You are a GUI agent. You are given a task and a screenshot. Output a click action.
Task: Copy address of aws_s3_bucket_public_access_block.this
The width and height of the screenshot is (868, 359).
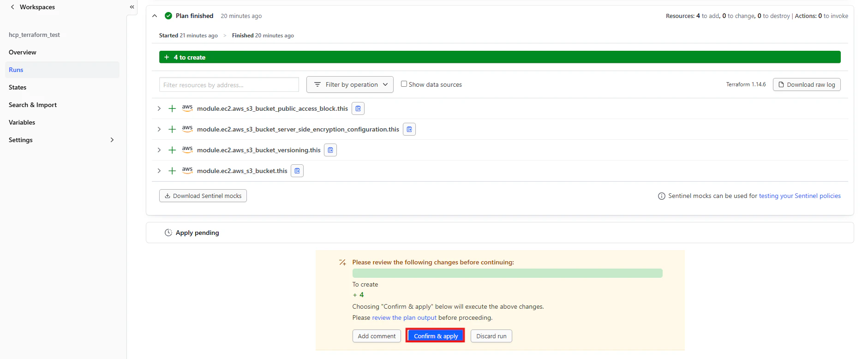click(x=358, y=108)
